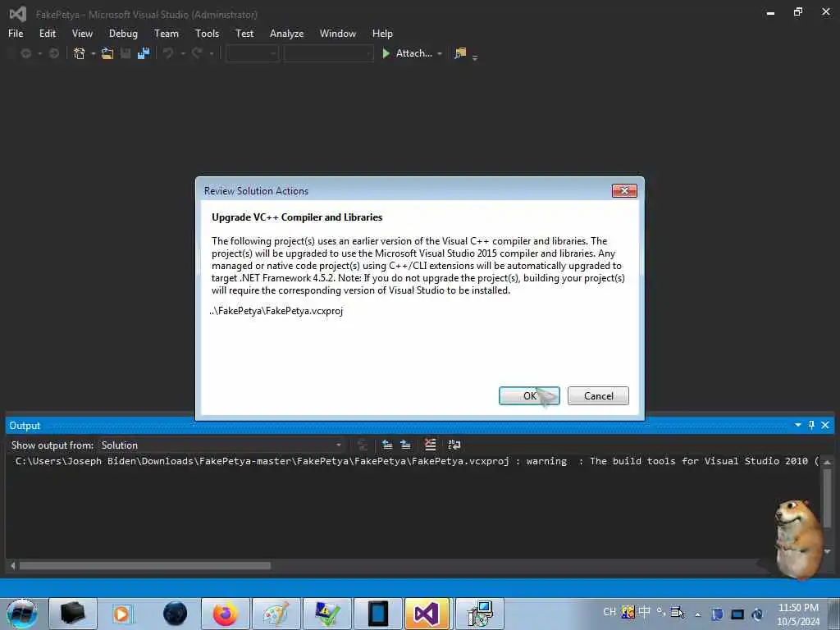Open the Output window position dropdown arrow

797,425
